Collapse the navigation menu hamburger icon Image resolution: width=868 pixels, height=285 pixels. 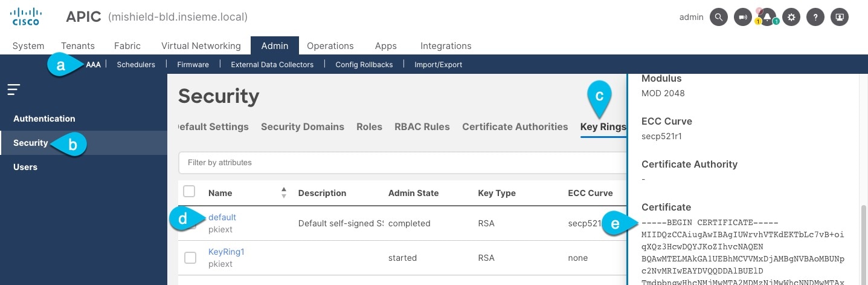tap(14, 90)
